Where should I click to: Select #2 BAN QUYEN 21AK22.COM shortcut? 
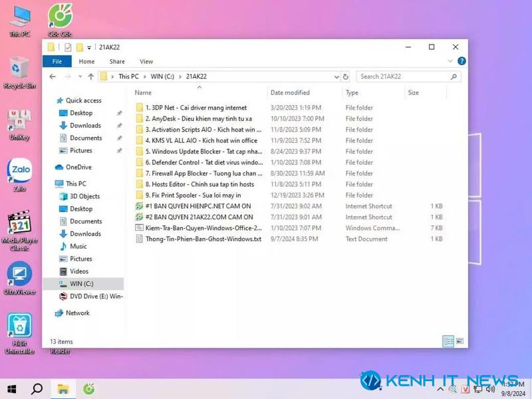coord(199,217)
